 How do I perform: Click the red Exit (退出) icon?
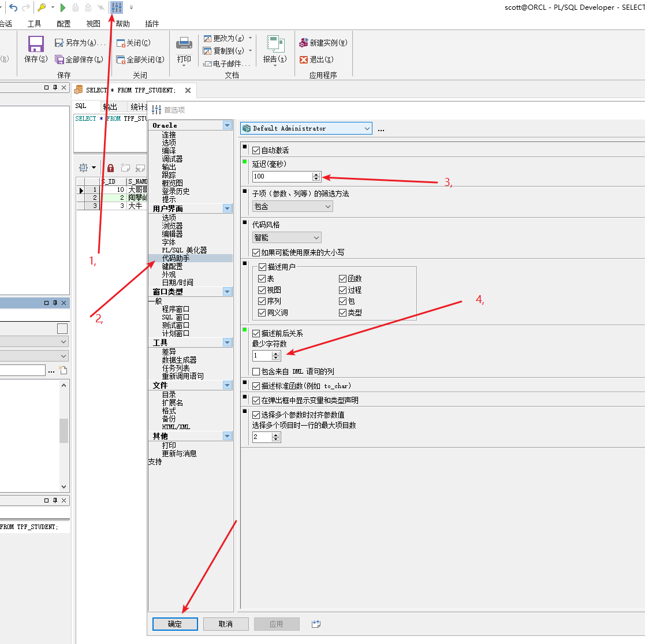coord(304,59)
